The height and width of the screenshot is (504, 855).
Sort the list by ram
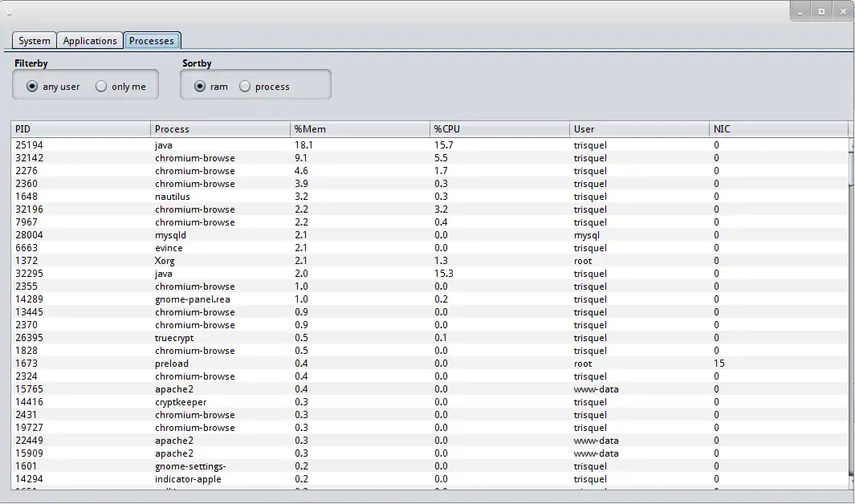(x=200, y=87)
